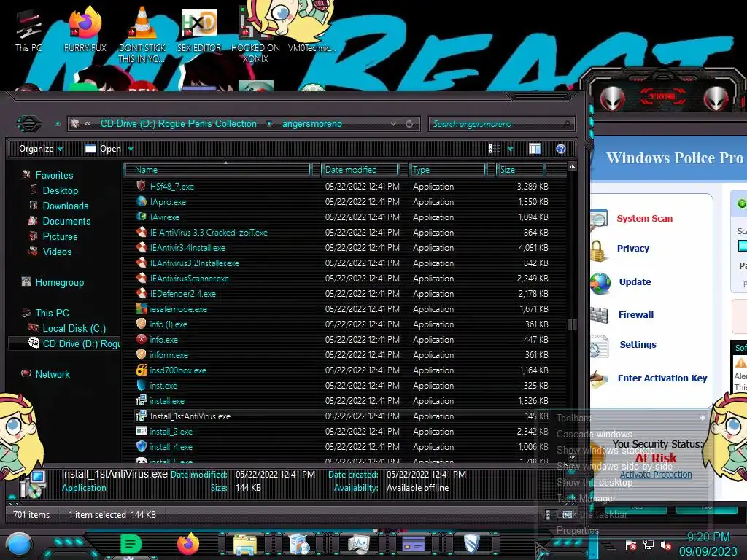Click the change view icon in Explorer toolbar
This screenshot has height=560, width=747.
coord(494,149)
